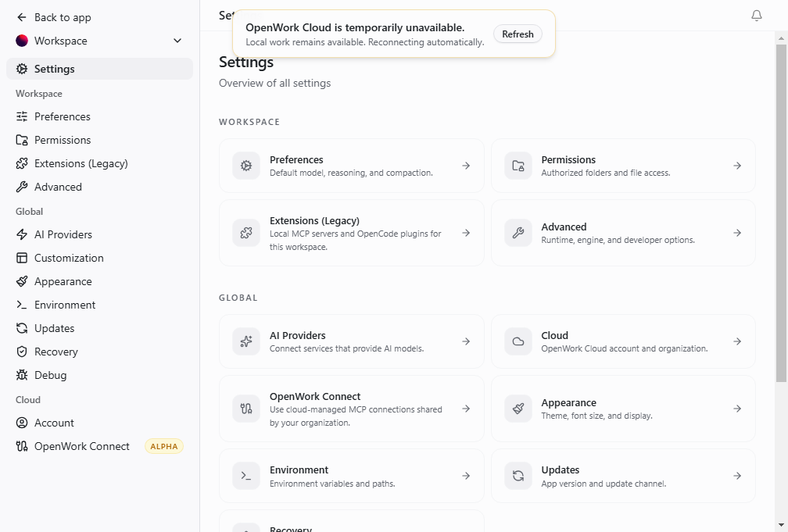Open Advanced card via its arrow
The height and width of the screenshot is (532, 788).
click(737, 233)
